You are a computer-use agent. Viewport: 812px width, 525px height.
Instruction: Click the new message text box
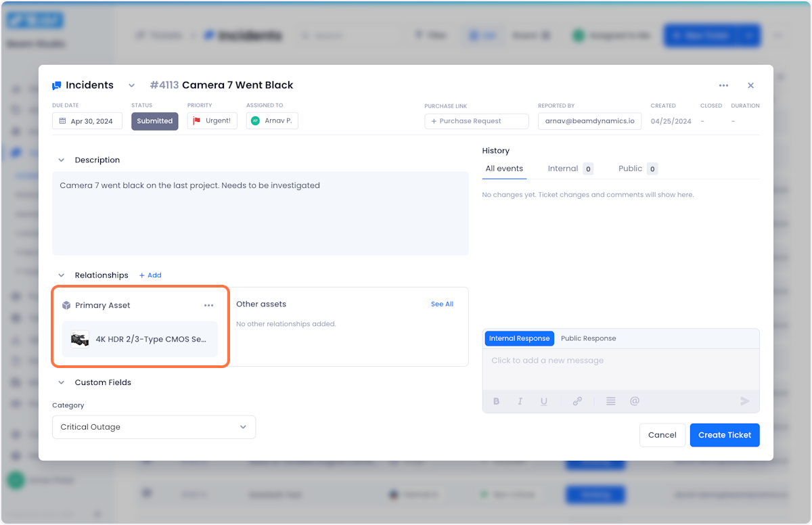[x=621, y=369]
